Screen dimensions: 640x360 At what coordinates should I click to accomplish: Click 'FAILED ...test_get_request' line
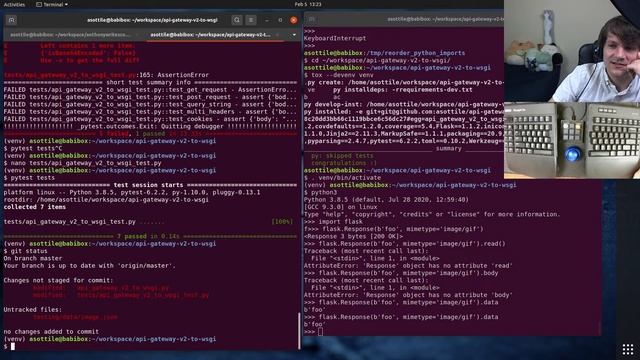coord(150,89)
